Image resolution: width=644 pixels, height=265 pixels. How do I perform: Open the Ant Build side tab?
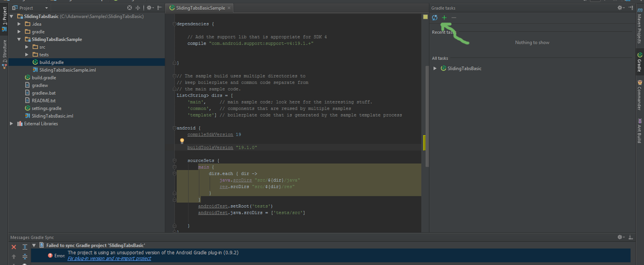coord(640,131)
